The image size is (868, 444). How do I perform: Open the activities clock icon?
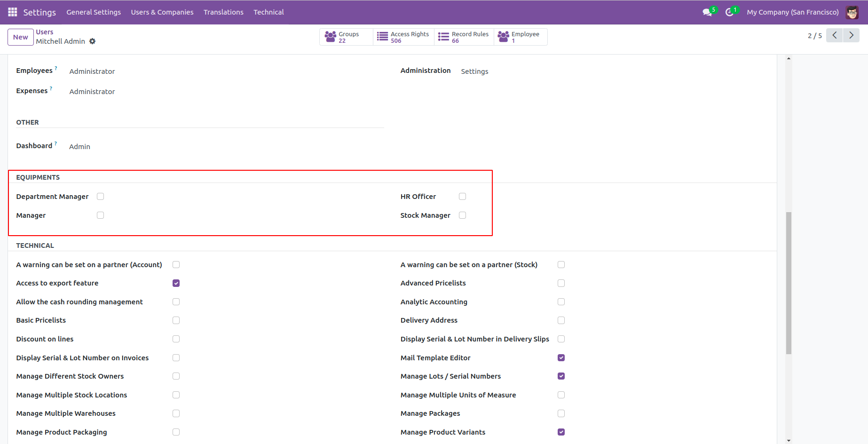[729, 12]
